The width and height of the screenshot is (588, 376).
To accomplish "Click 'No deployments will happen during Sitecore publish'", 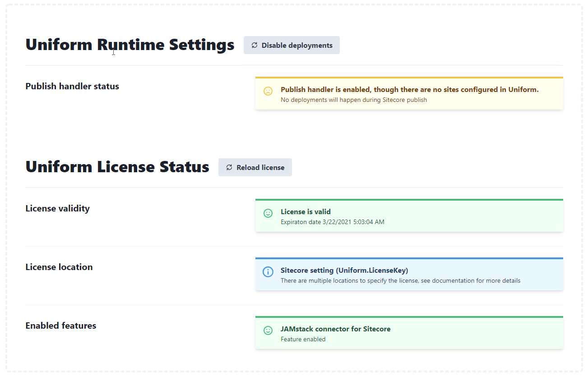I will (354, 100).
